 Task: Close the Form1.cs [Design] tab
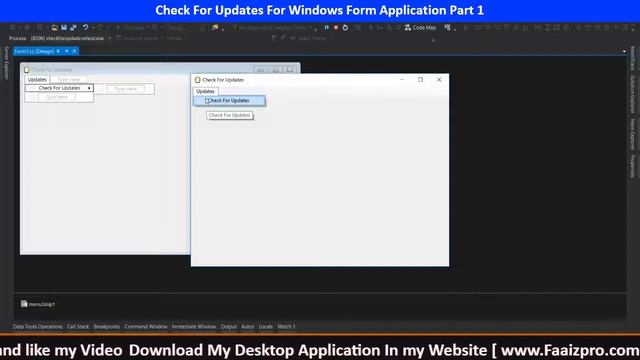74,51
